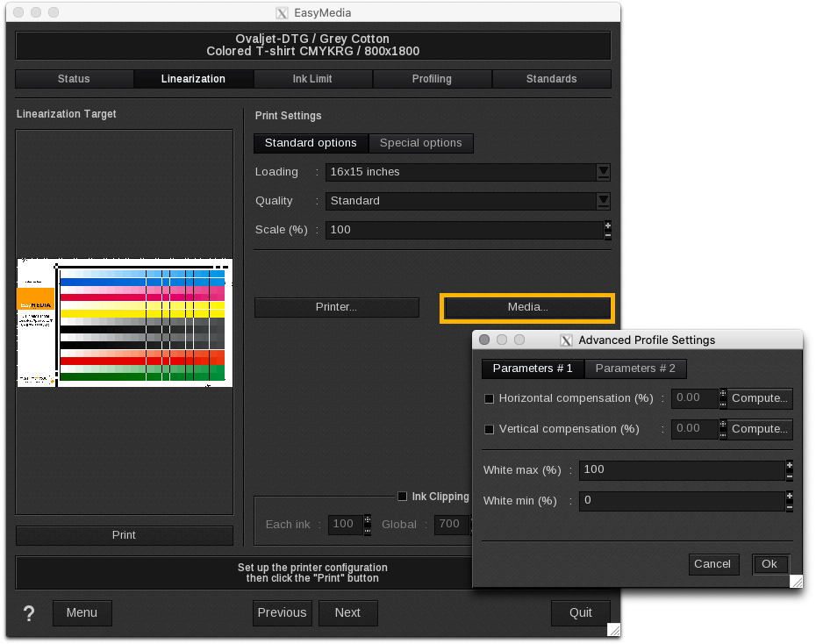Click the question mark help icon

click(29, 613)
